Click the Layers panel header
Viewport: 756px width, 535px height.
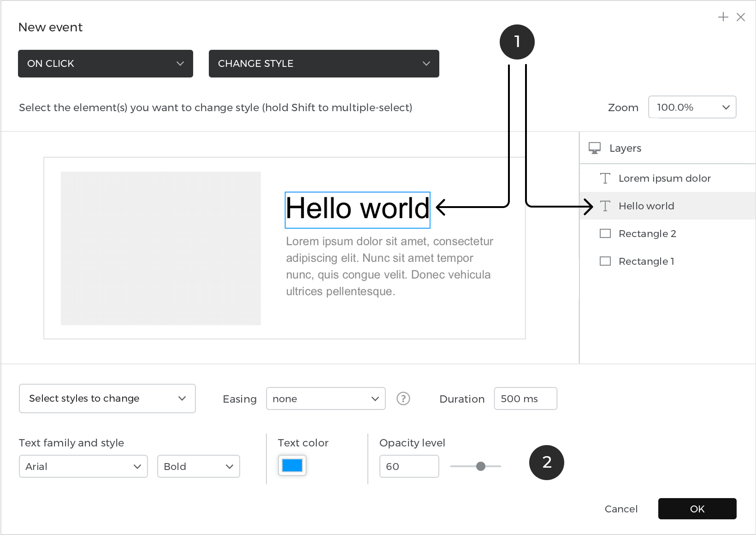(x=667, y=148)
